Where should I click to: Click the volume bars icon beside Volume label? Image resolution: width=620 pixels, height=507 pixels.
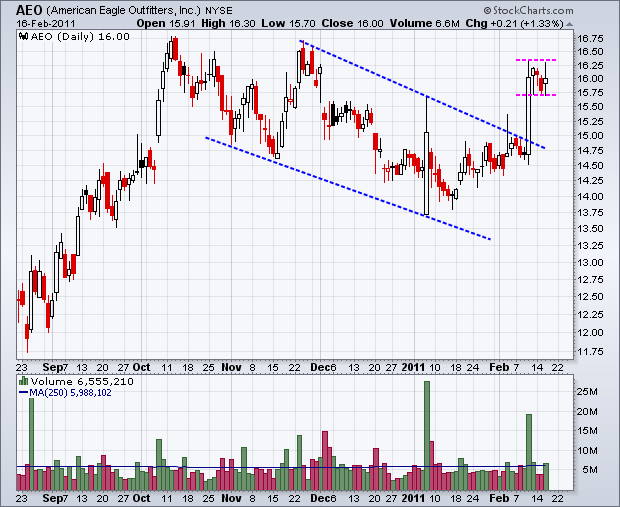point(23,381)
